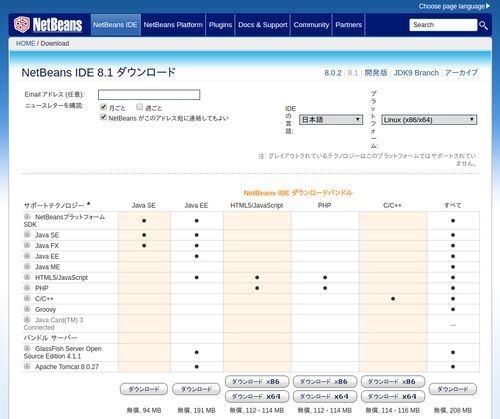The image size is (500, 419).
Task: Open the アーカイブ archive link
Action: (461, 73)
